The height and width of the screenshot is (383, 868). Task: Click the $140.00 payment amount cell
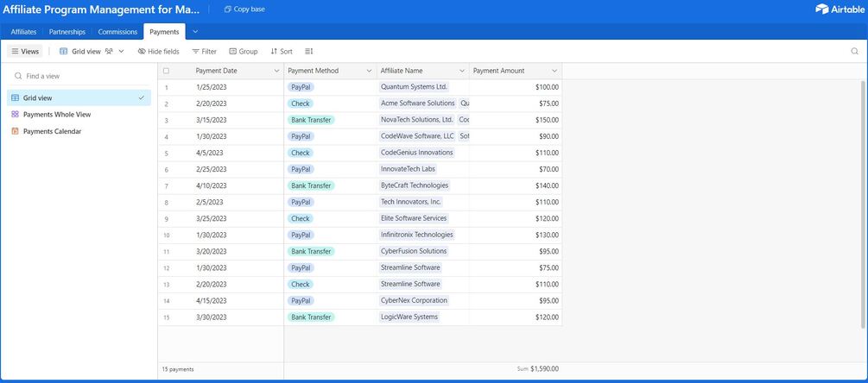pyautogui.click(x=547, y=185)
